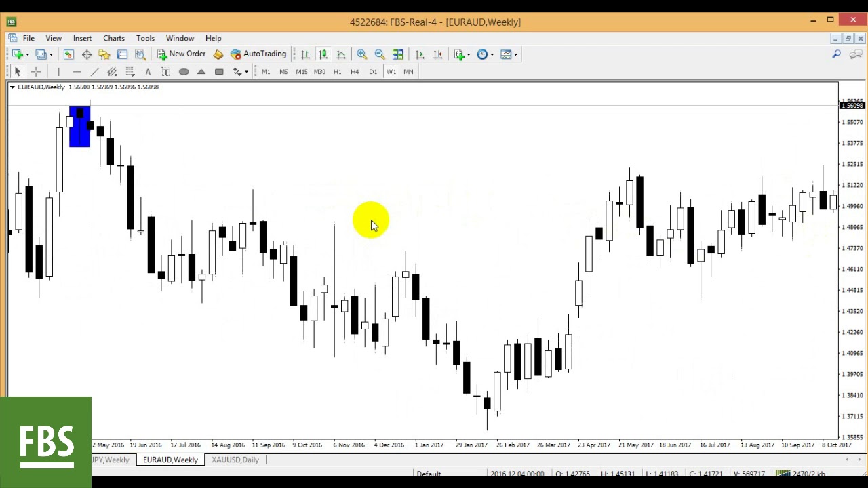This screenshot has height=488, width=868.
Task: Open the Market Watch panel icon
Action: click(68, 54)
